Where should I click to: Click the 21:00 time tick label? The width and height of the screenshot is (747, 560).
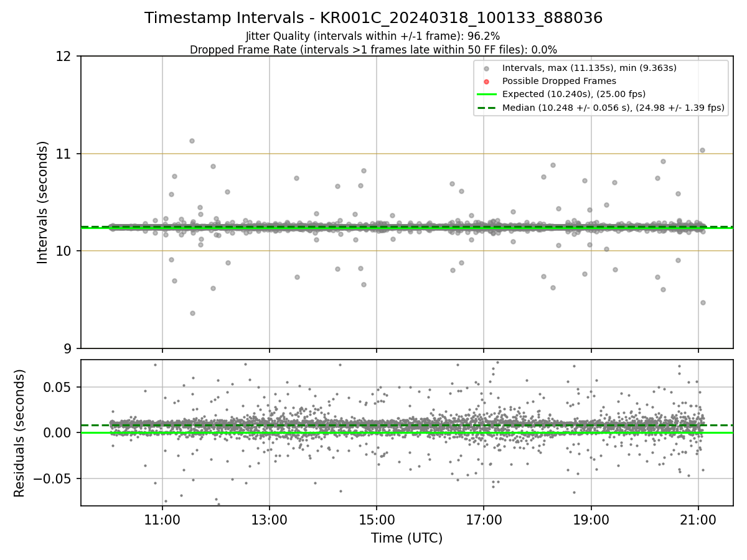[x=698, y=520]
